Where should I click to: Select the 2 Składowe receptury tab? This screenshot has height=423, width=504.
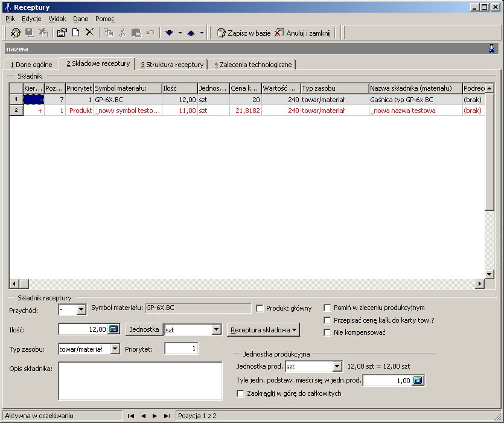[x=98, y=63]
